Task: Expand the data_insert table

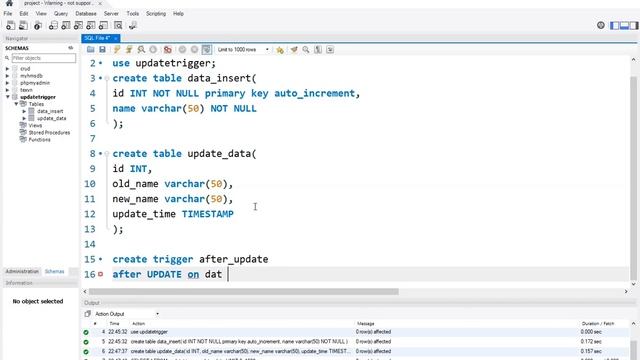Action: [x=24, y=111]
